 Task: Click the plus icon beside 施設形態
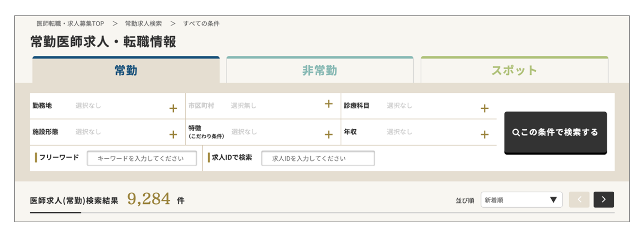173,134
